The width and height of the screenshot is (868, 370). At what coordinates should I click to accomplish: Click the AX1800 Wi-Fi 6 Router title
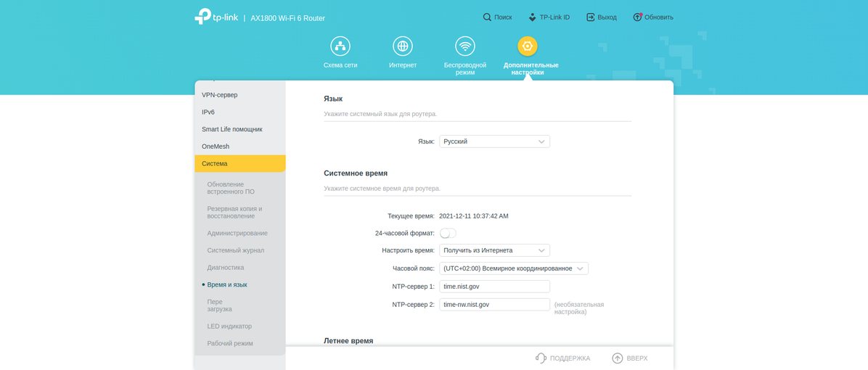point(288,18)
